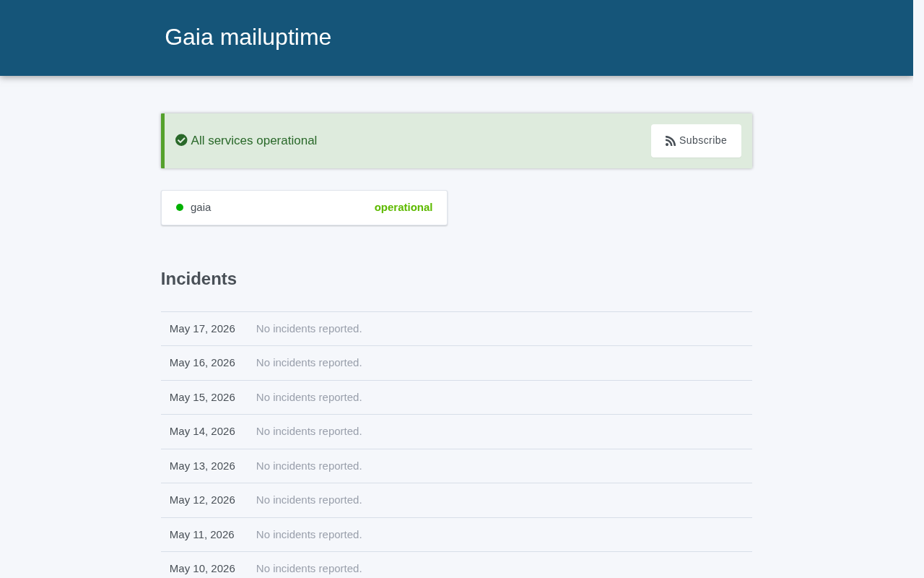The height and width of the screenshot is (578, 924).
Task: Click the All services operational banner text
Action: tap(254, 141)
